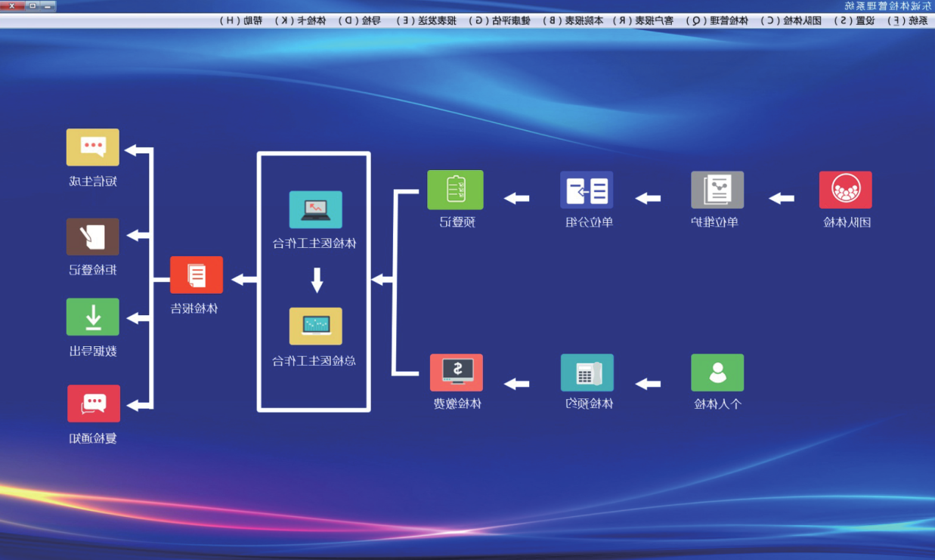Viewport: 935px width, 560px height.
Task: Click the 数据导出 text label
Action: point(93,351)
